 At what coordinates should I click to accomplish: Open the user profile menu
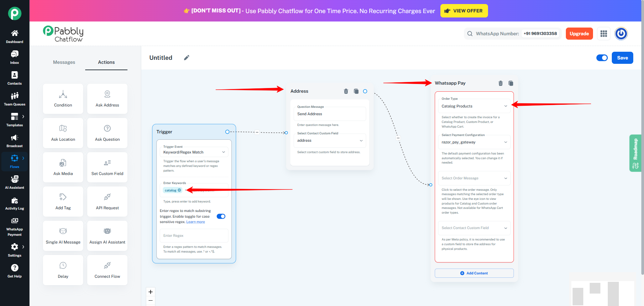(621, 34)
